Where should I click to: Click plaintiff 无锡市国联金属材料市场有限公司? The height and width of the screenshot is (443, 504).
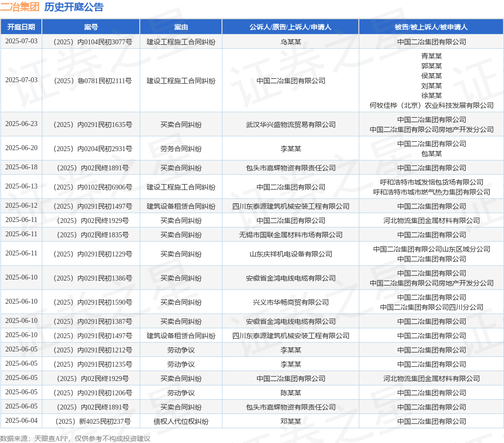(290, 235)
